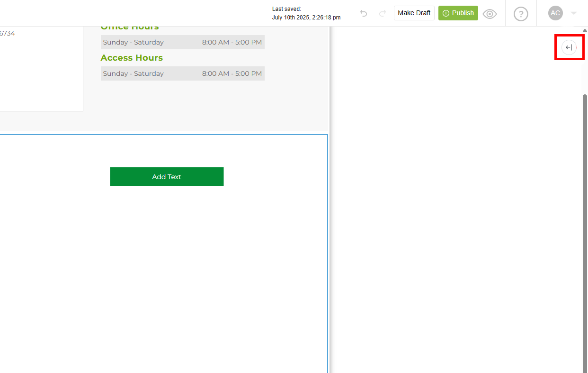The height and width of the screenshot is (373, 588).
Task: Click the undo arrow icon
Action: [x=364, y=13]
